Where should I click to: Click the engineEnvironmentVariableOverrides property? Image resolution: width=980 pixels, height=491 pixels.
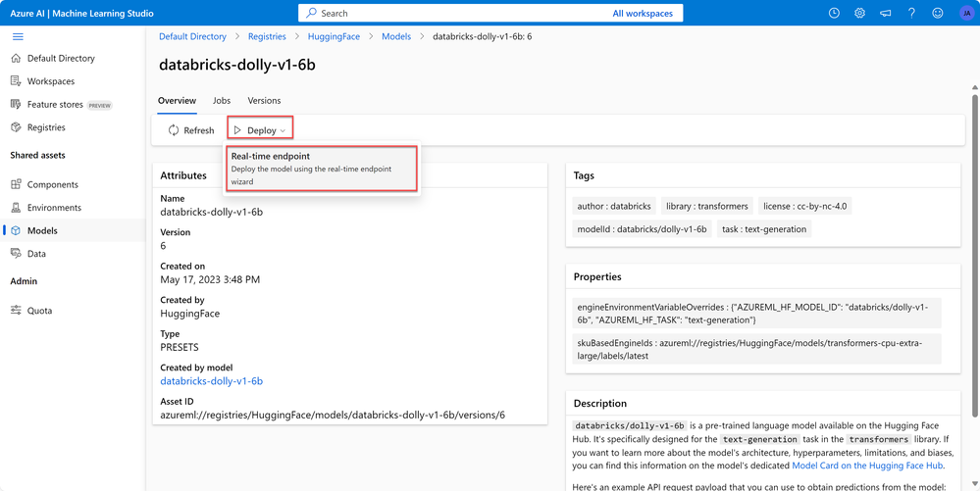coord(756,314)
